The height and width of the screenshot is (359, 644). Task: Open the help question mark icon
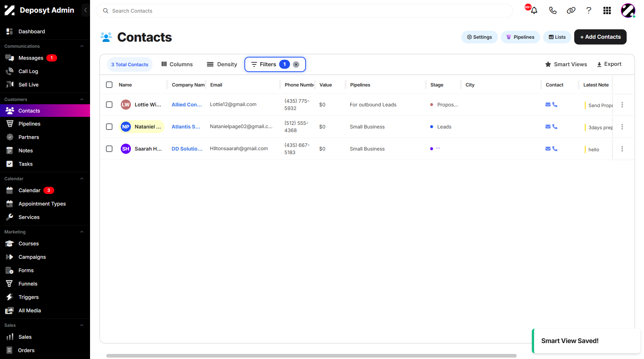pos(589,10)
